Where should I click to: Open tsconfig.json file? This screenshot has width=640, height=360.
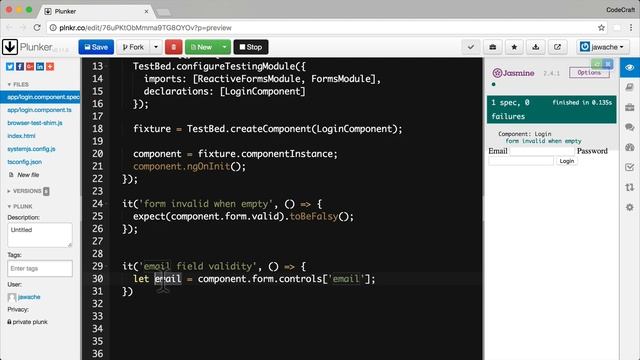(x=24, y=162)
